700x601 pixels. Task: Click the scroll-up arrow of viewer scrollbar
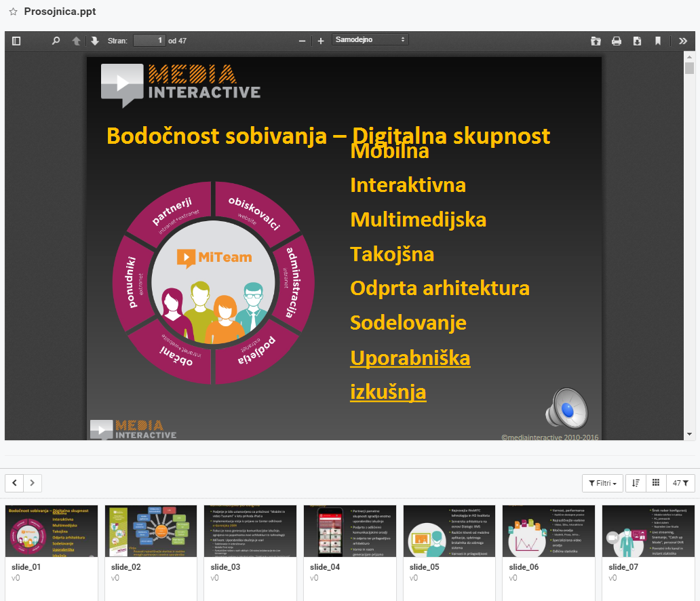pyautogui.click(x=689, y=57)
